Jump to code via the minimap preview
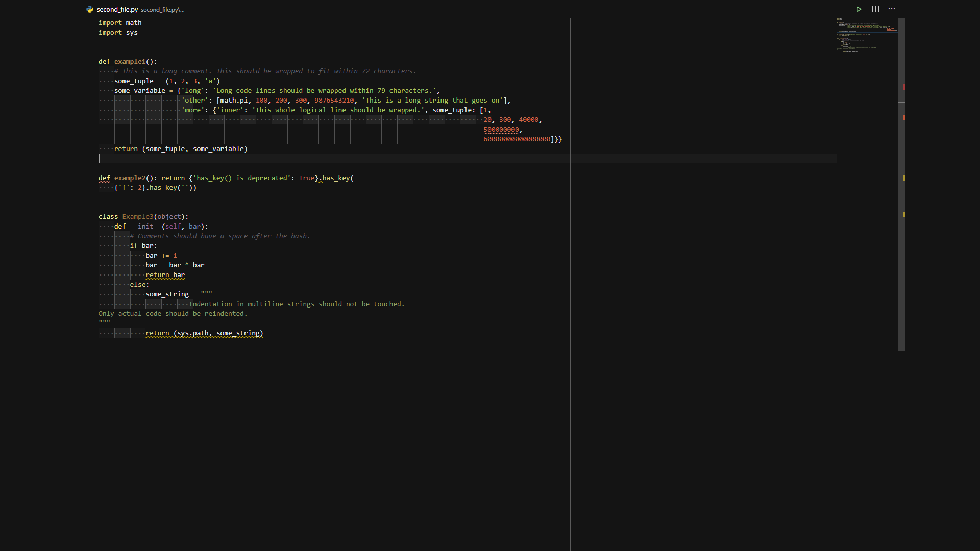 point(867,35)
